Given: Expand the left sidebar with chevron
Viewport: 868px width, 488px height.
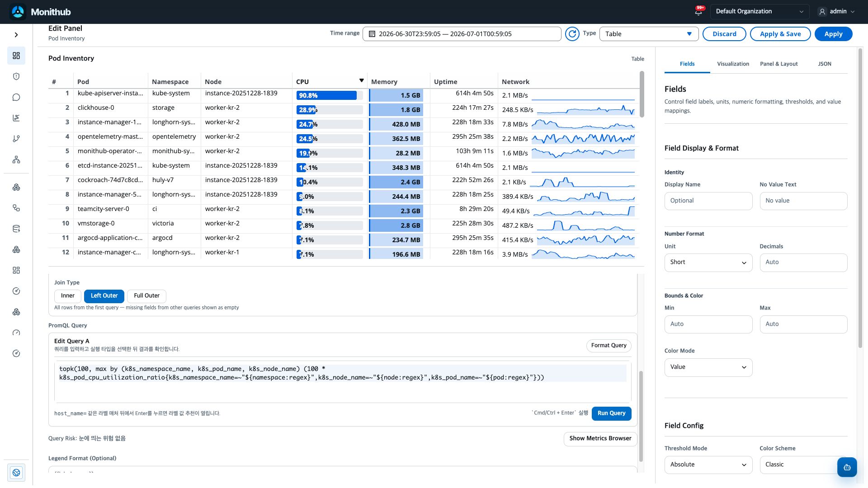Looking at the screenshot, I should tap(16, 35).
